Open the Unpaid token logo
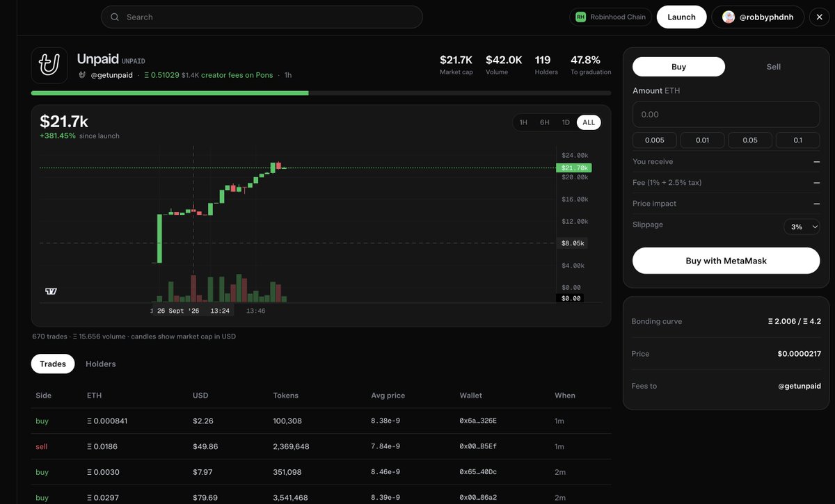 49,65
